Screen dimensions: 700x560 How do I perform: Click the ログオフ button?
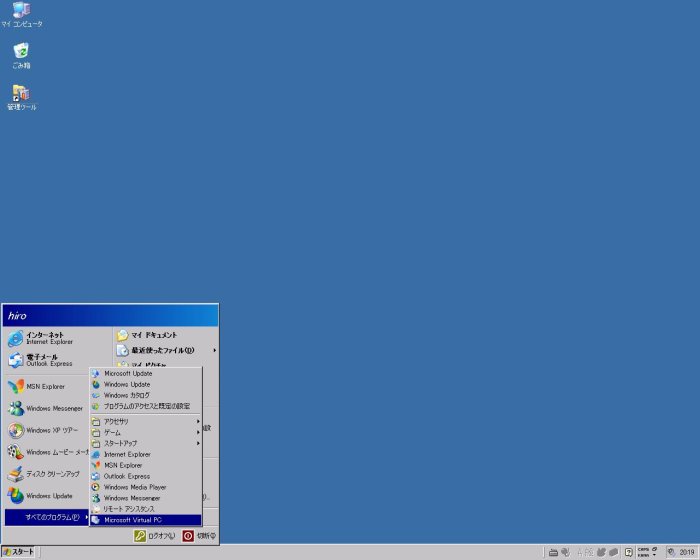point(154,536)
